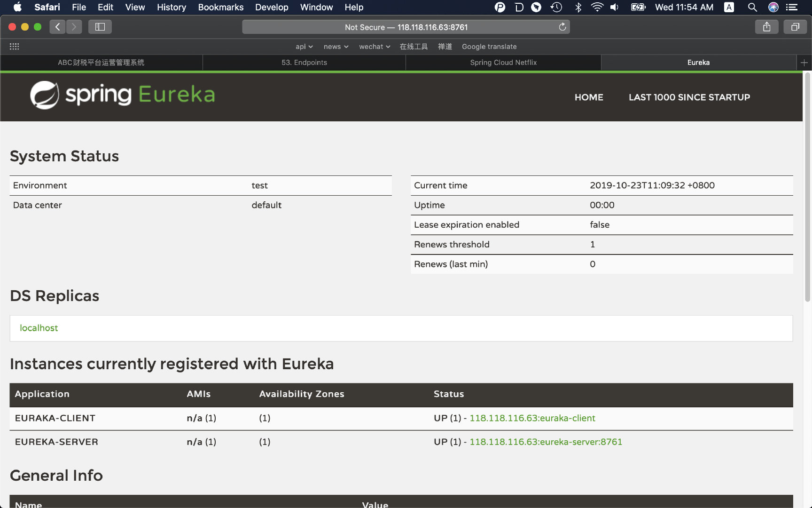
Task: Show all tabs overview button
Action: [795, 27]
